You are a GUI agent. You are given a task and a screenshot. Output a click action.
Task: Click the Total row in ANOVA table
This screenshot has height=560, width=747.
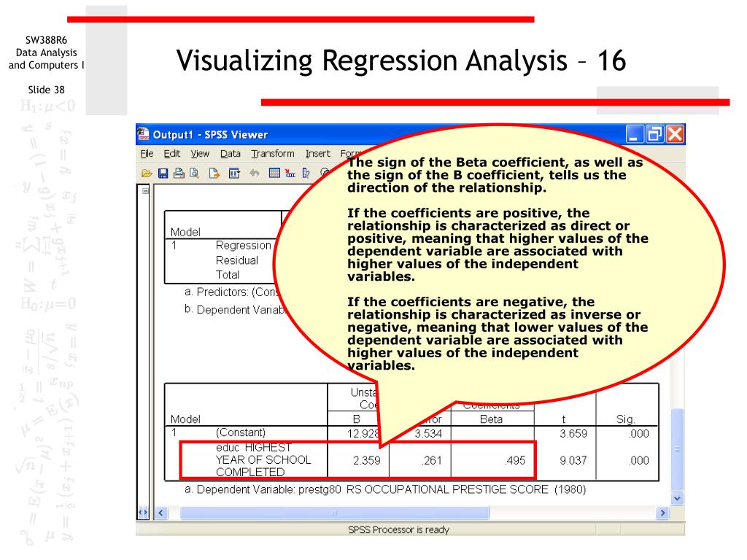228,275
